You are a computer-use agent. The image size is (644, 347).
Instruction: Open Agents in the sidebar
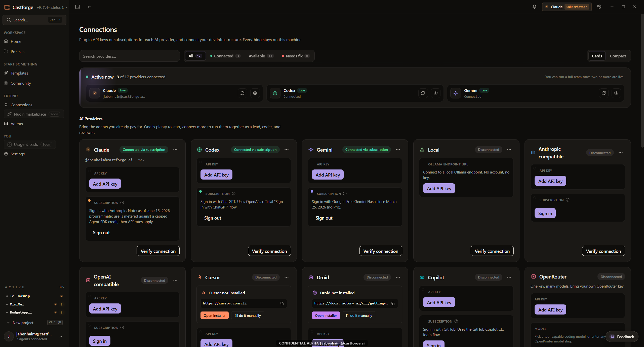[x=34, y=124]
